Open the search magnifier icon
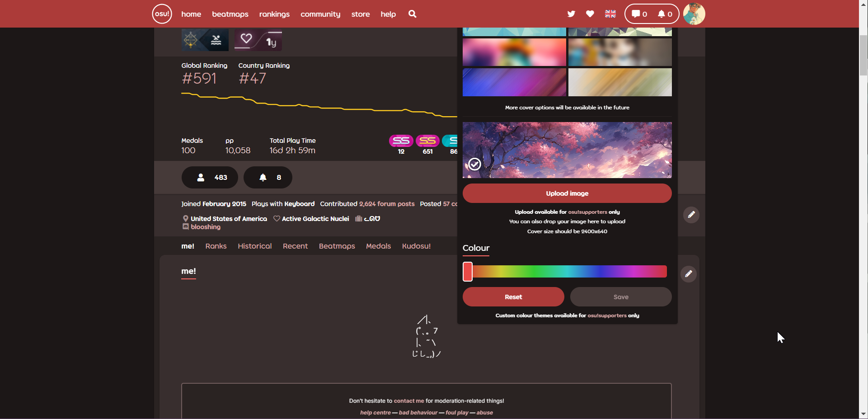This screenshot has height=419, width=868. [412, 14]
